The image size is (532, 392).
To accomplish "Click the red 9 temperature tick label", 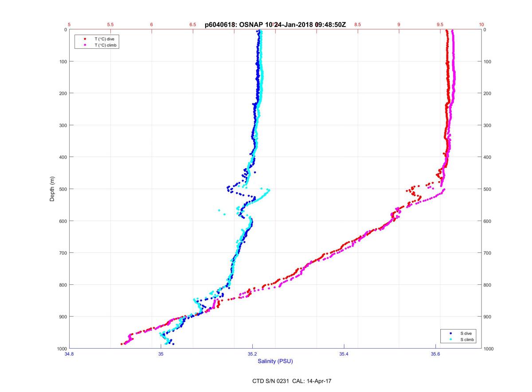I will point(399,25).
